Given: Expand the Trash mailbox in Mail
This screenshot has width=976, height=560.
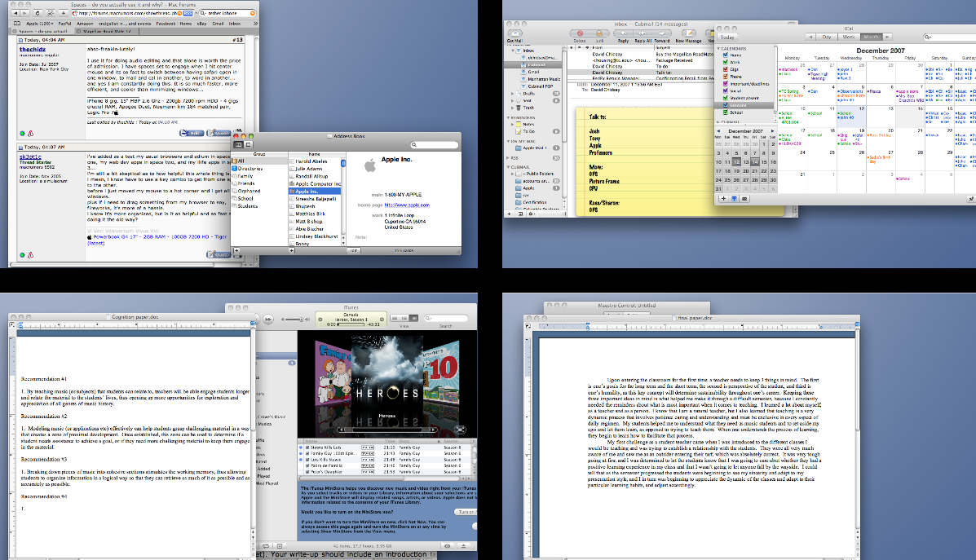Looking at the screenshot, I should pyautogui.click(x=513, y=108).
